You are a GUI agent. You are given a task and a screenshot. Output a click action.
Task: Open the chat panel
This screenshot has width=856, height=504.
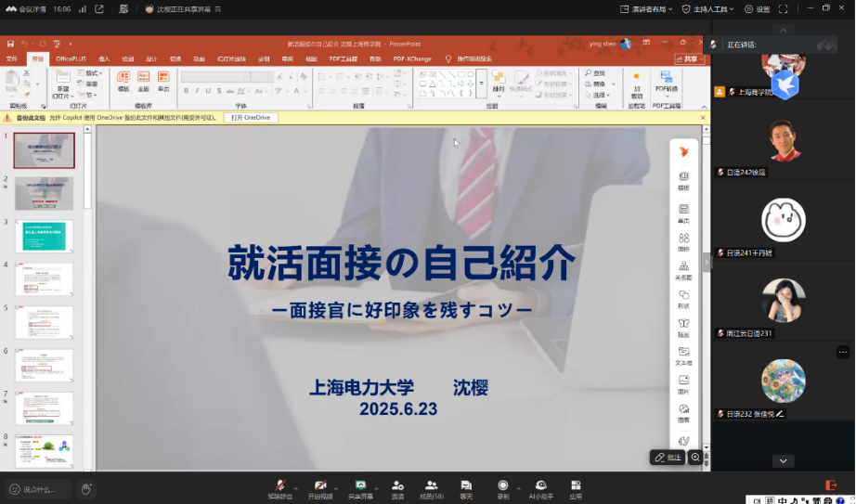[x=466, y=485]
